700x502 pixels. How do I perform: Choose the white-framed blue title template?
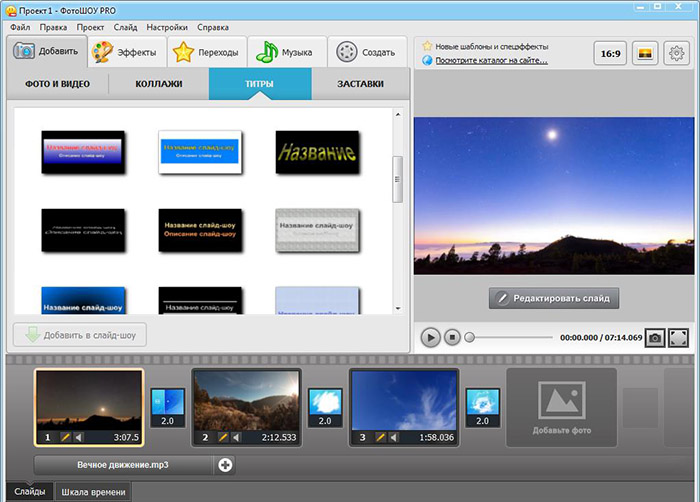point(200,152)
